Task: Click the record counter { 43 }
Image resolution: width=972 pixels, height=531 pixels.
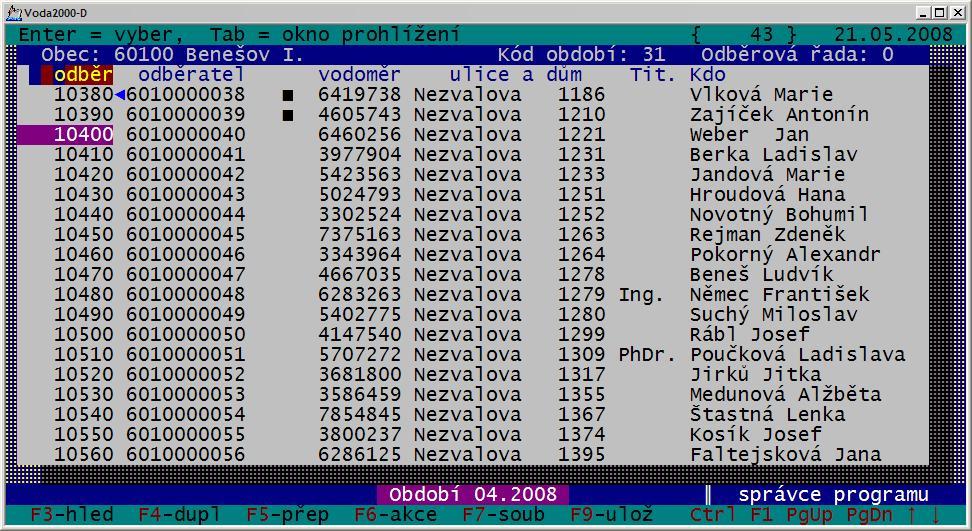Action: tap(744, 34)
